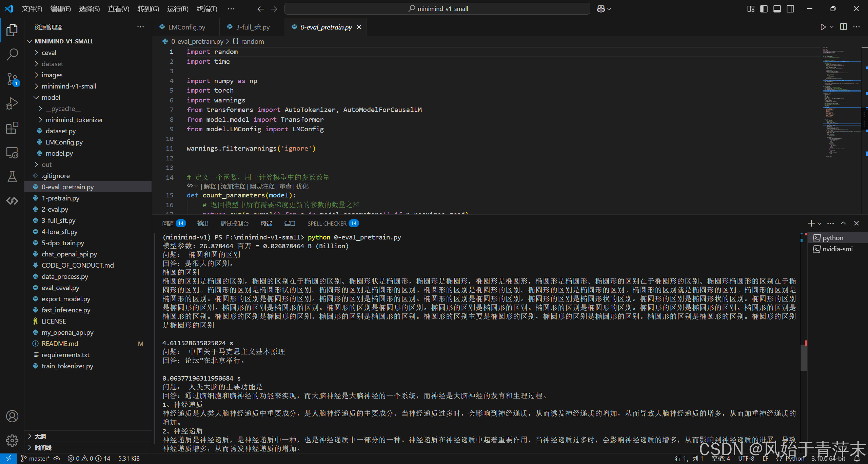Switch to SPELL CHECKER panel tab
Viewport: 868px width, 464px height.
tap(333, 224)
